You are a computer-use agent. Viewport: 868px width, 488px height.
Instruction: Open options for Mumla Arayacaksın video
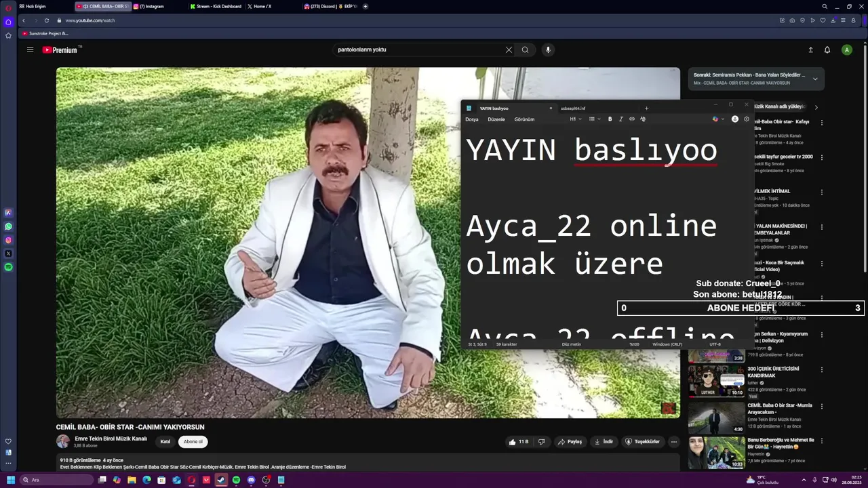pyautogui.click(x=822, y=406)
